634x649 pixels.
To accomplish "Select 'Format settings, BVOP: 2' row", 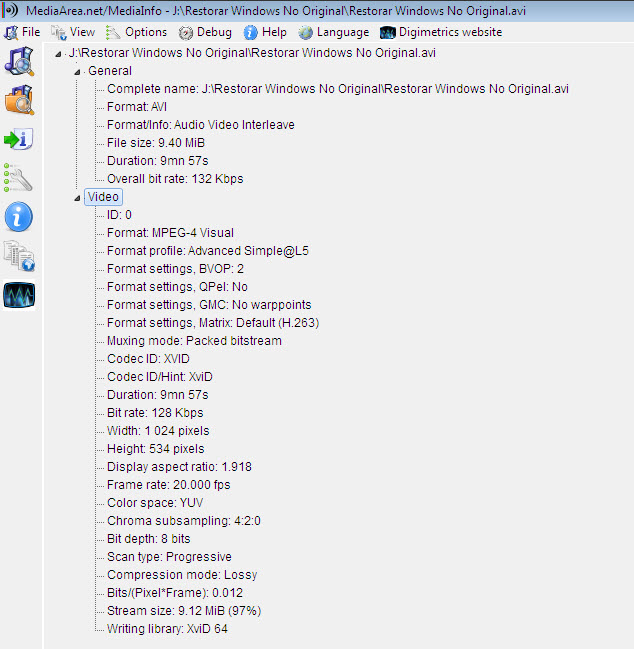I will coord(175,269).
